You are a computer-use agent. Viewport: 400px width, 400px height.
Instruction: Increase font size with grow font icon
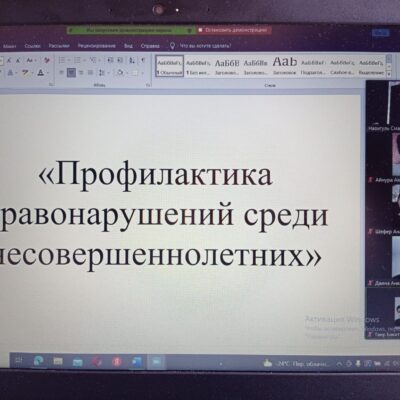pyautogui.click(x=9, y=60)
